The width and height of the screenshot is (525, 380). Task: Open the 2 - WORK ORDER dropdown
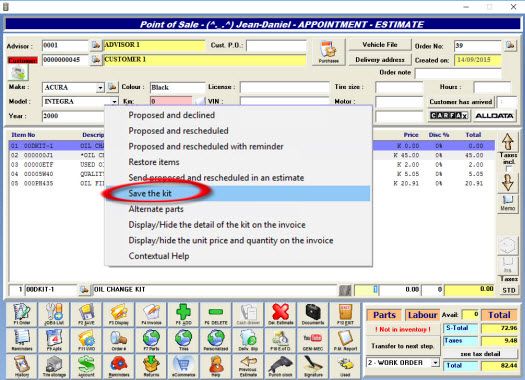point(435,363)
